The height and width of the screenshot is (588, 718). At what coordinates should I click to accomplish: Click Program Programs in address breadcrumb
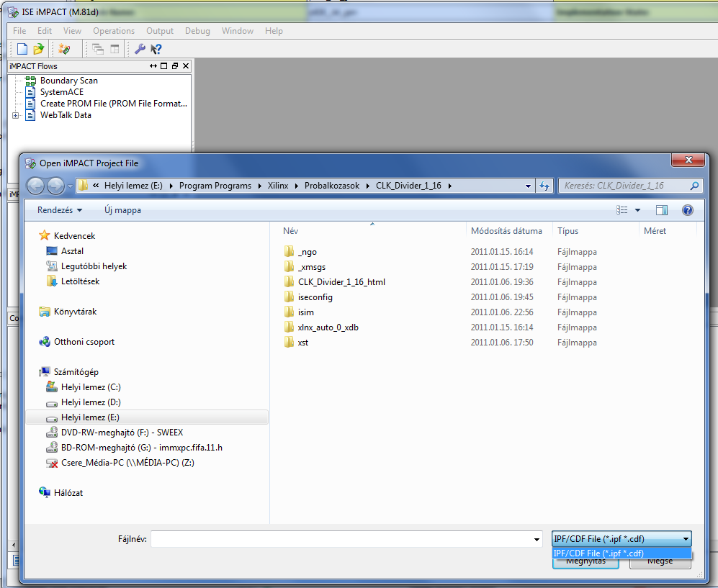click(x=215, y=185)
